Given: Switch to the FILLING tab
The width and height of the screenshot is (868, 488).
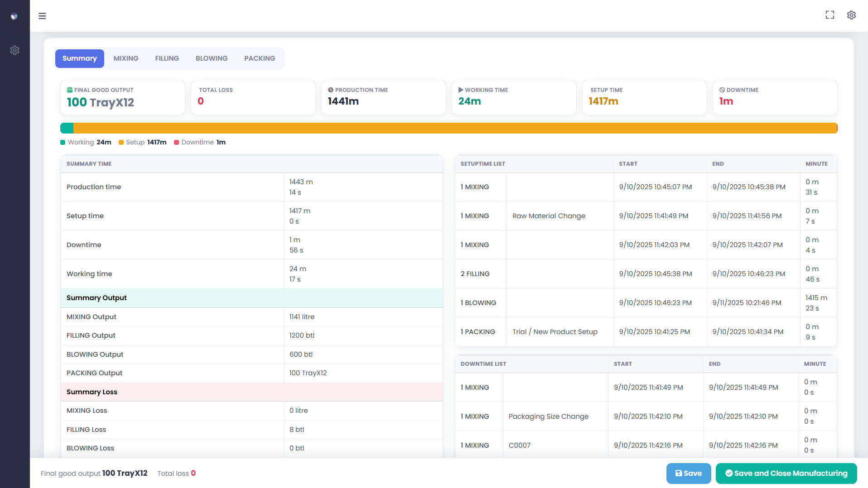Looking at the screenshot, I should coord(167,58).
